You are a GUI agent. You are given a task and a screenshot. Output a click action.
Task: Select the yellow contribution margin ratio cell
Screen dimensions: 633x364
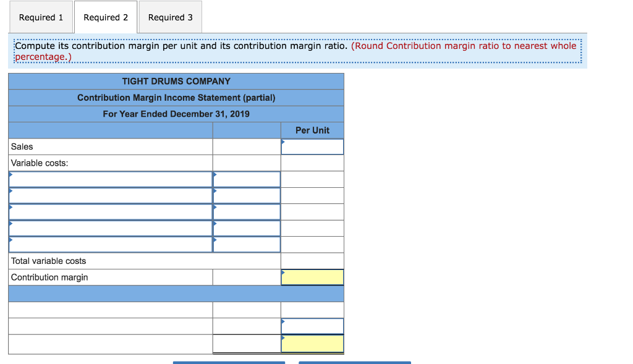(312, 342)
